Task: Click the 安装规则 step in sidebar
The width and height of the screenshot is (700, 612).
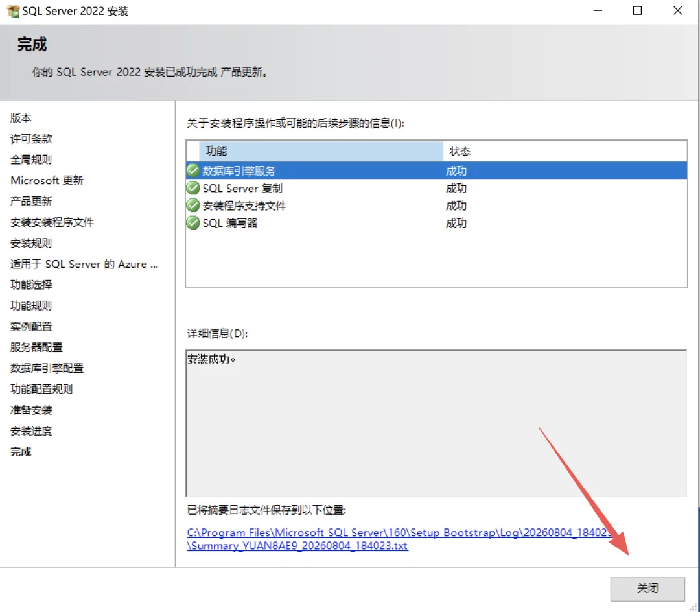Action: tap(31, 243)
